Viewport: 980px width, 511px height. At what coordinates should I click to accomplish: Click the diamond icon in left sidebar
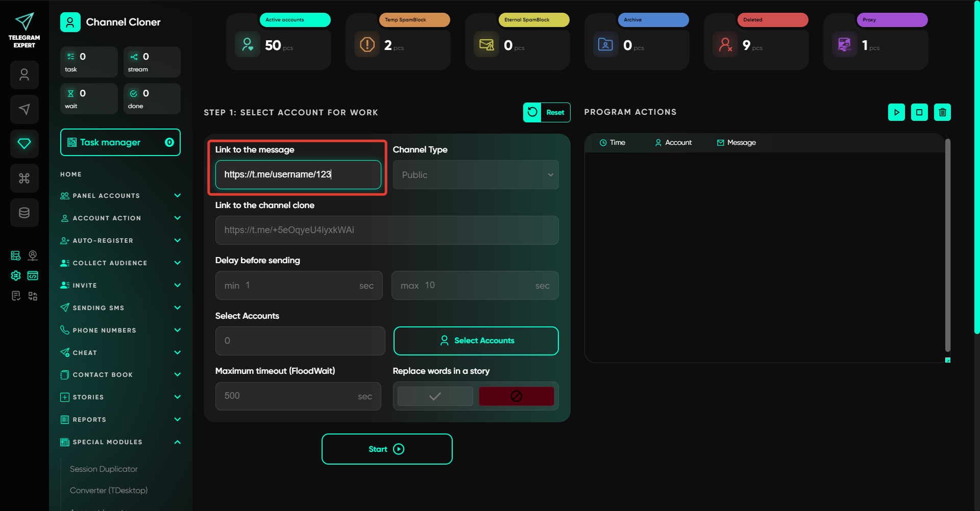point(24,144)
